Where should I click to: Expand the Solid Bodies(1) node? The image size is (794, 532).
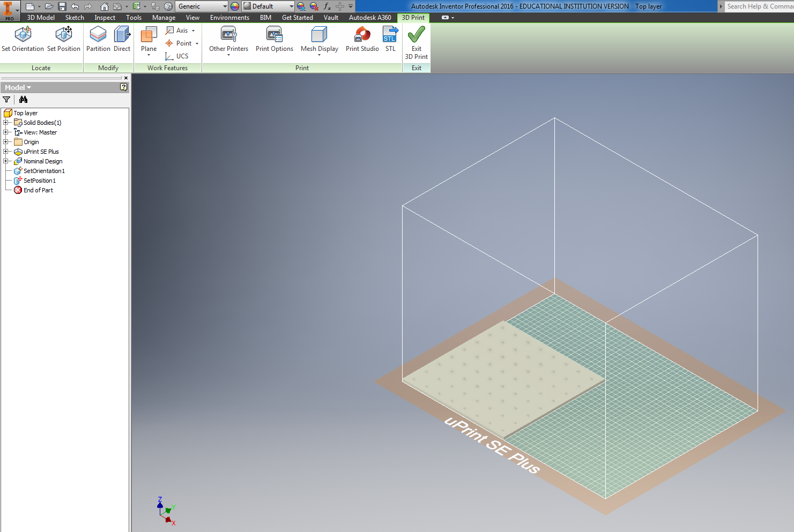[6, 123]
